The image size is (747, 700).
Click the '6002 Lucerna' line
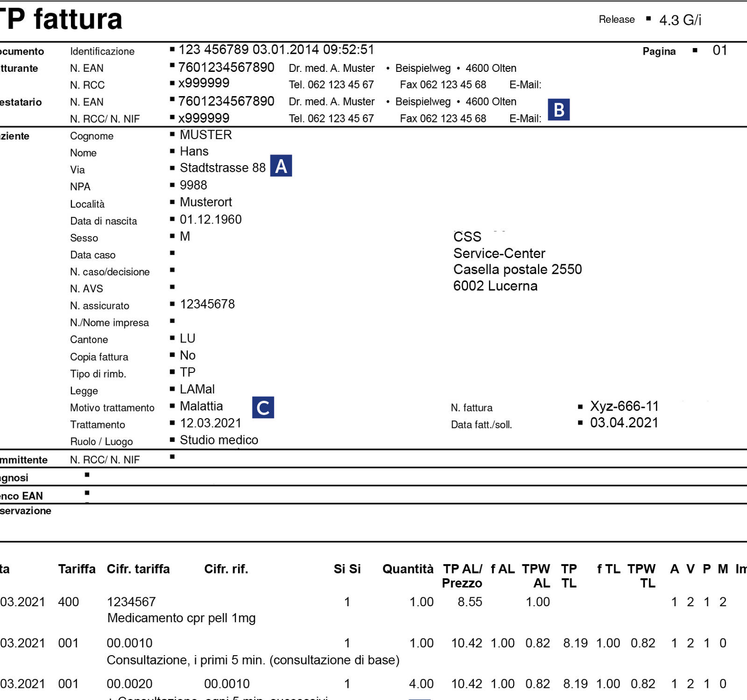(x=495, y=286)
